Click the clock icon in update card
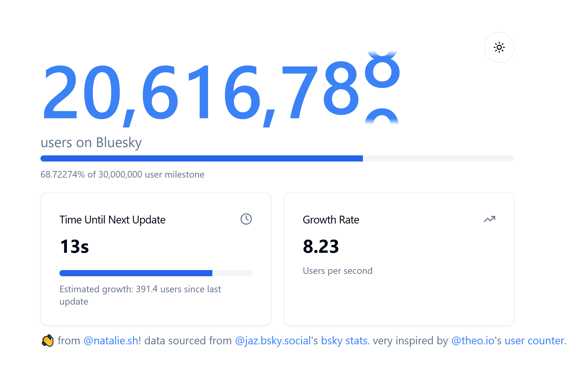The image size is (588, 385). (246, 219)
